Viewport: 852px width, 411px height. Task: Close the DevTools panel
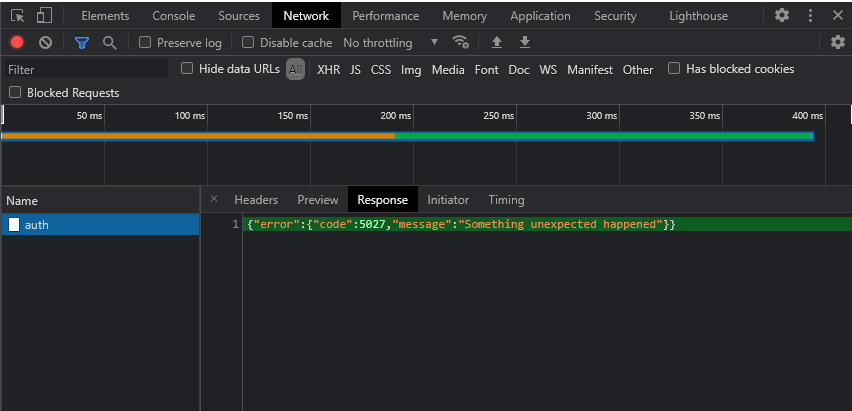[x=837, y=15]
